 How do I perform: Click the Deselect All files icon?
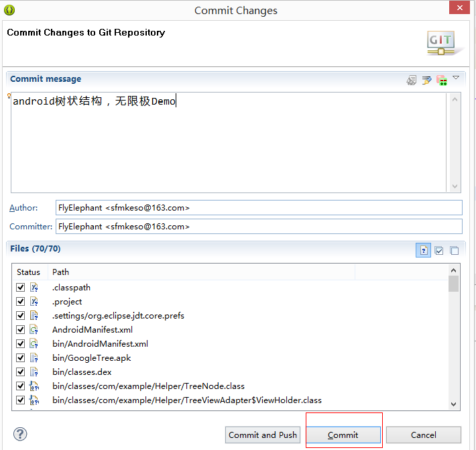click(454, 251)
